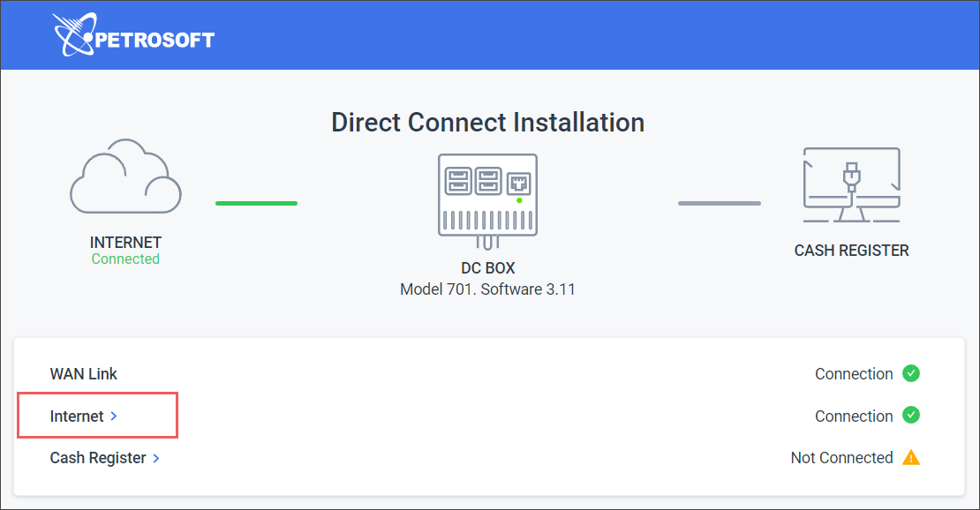Viewport: 980px width, 510px height.
Task: Click the Model 701 Software 3.11 text
Action: coord(487,289)
